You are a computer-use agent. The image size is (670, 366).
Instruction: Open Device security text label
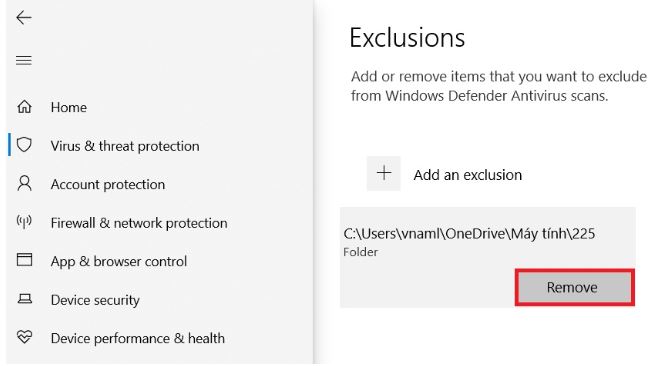point(95,300)
